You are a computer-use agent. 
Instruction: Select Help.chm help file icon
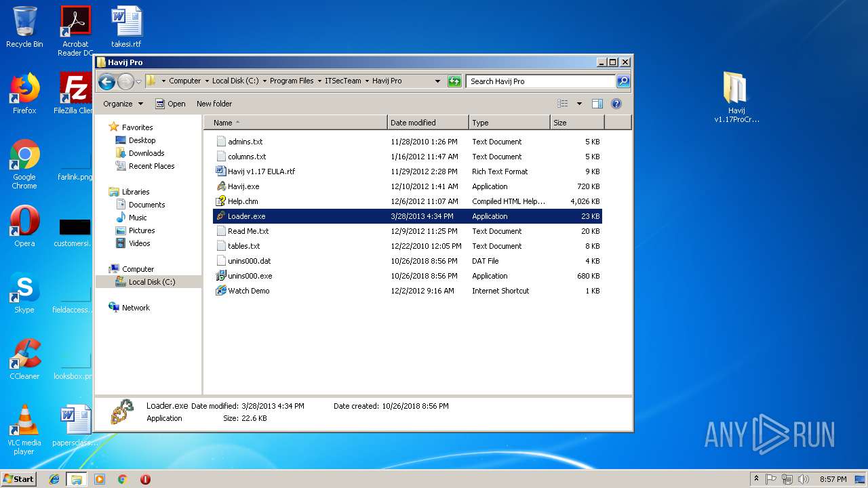[221, 201]
